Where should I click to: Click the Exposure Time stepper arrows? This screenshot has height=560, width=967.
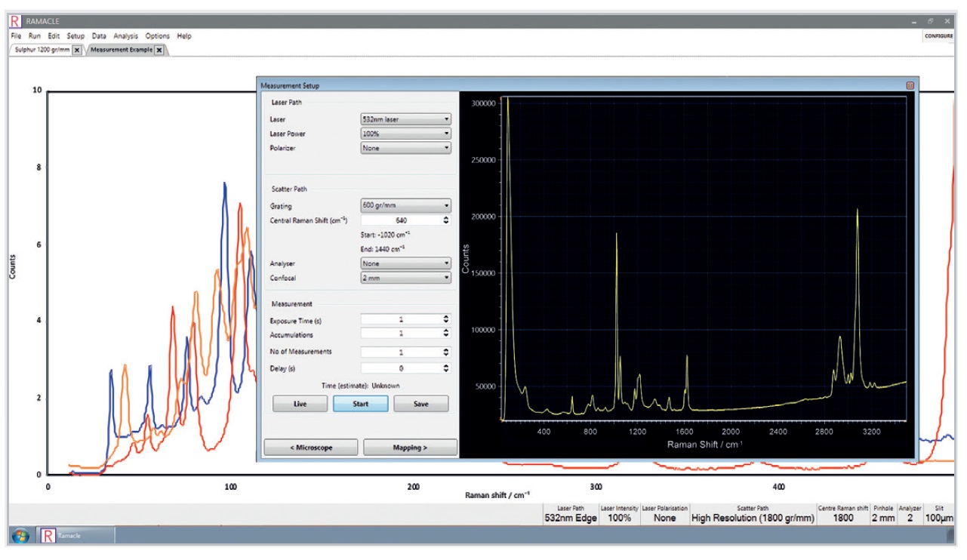[x=446, y=319]
